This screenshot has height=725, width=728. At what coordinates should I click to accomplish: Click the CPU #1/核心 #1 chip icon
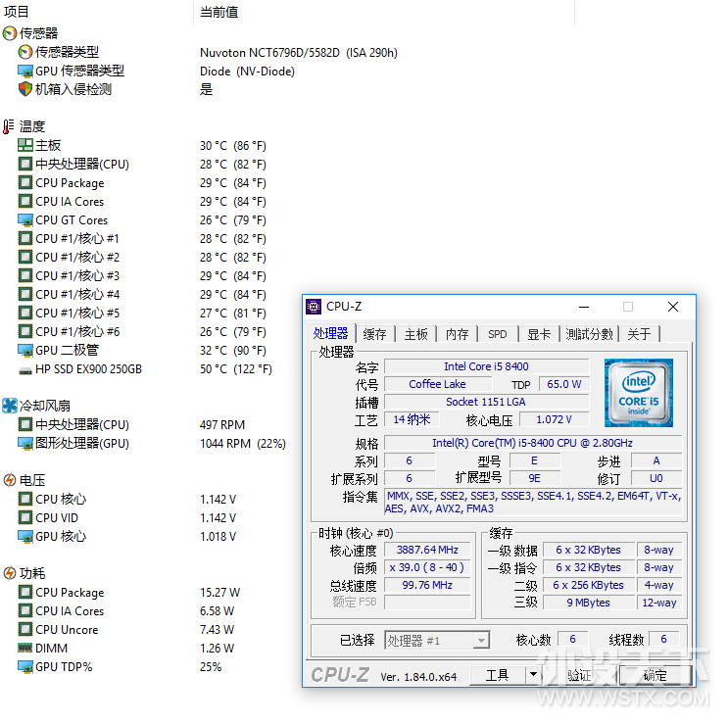point(25,238)
